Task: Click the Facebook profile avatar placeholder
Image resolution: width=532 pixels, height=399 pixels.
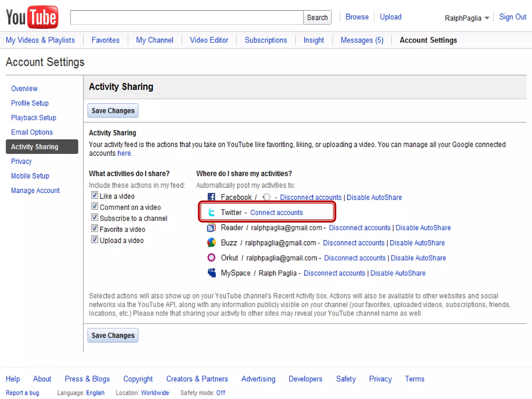Action: tap(267, 197)
